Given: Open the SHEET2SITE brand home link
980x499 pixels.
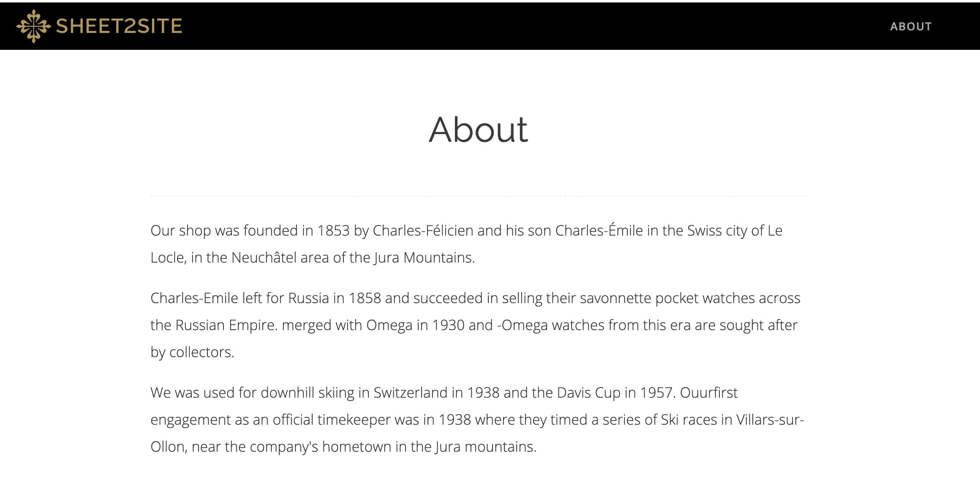Looking at the screenshot, I should tap(99, 26).
